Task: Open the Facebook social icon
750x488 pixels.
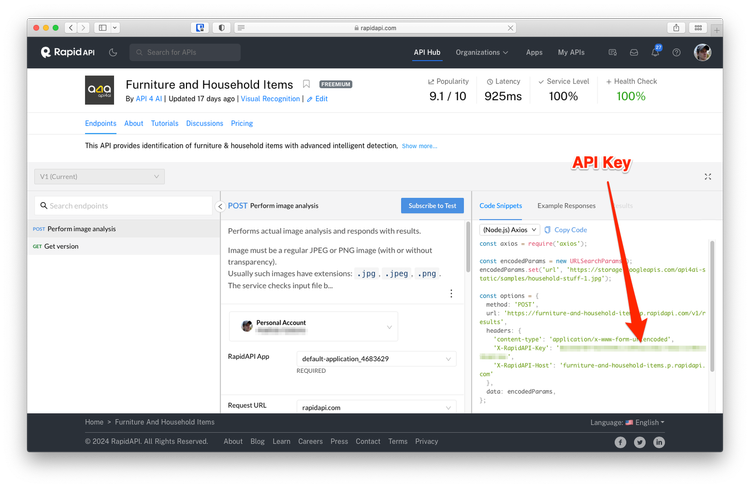Action: click(620, 442)
